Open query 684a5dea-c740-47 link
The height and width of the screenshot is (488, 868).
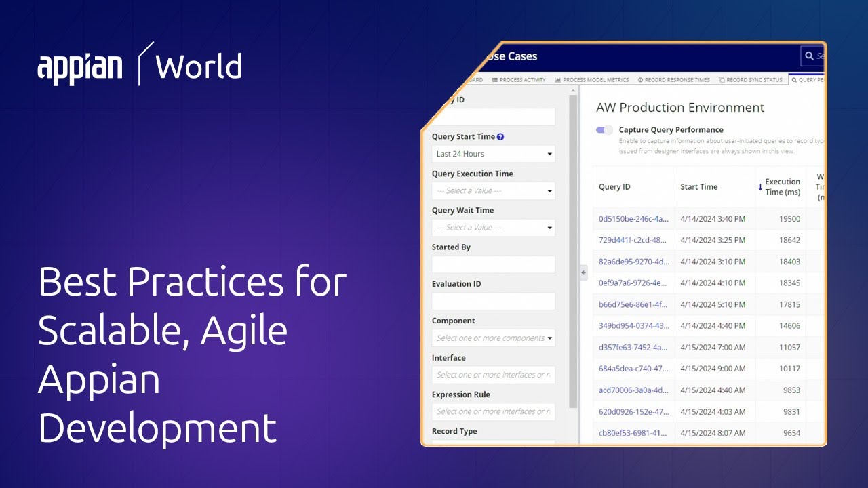[x=633, y=369]
